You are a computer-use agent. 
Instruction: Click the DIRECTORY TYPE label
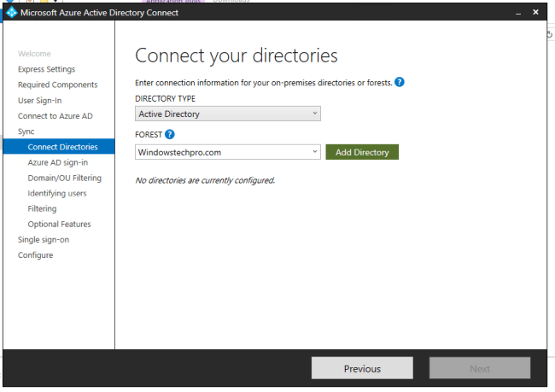(x=165, y=98)
